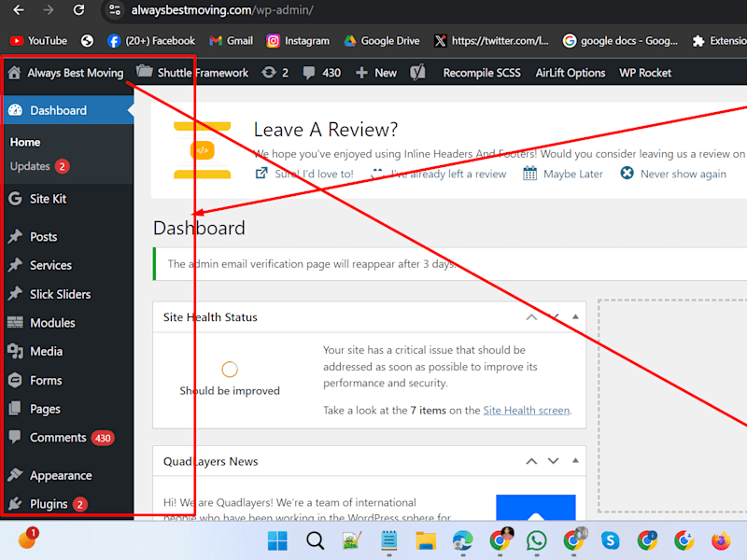
Task: Open the Yoast SEO icon in admin bar
Action: point(417,73)
